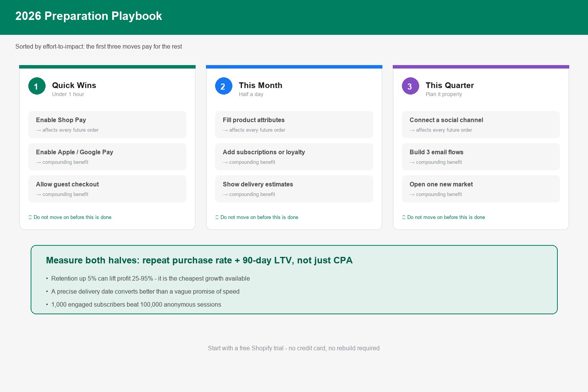
Task: Click the Open one new market item
Action: point(481,189)
